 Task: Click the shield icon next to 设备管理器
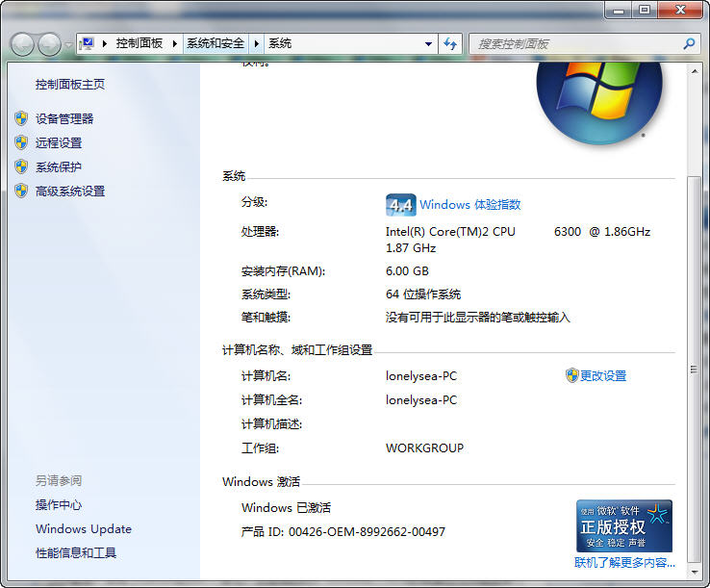pos(21,118)
